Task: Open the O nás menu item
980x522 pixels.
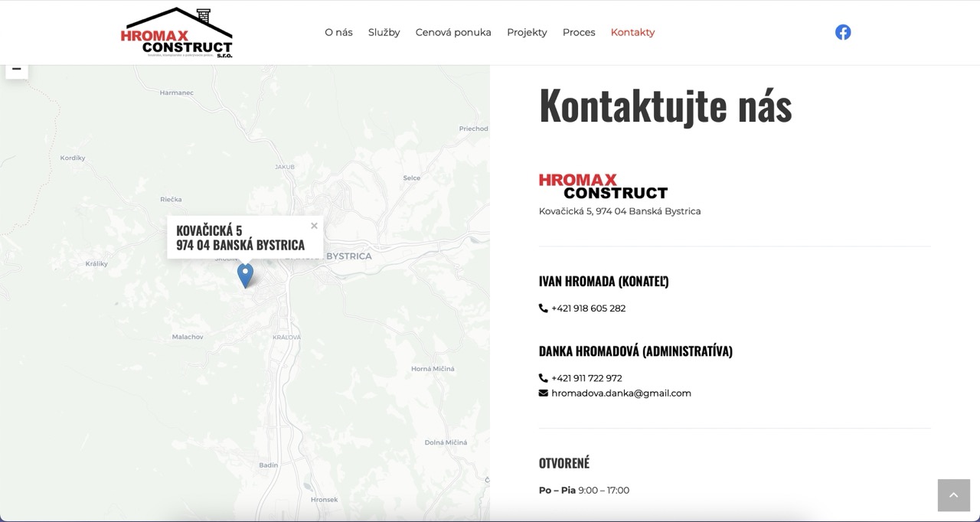Action: (338, 32)
